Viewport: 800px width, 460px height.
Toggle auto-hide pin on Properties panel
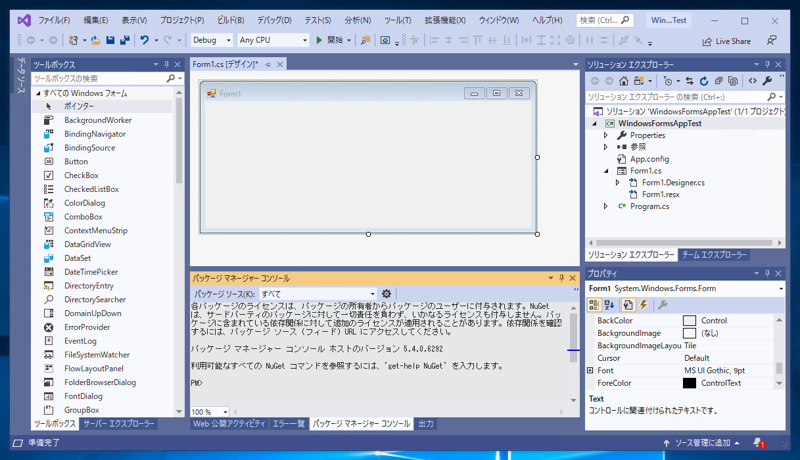point(767,273)
